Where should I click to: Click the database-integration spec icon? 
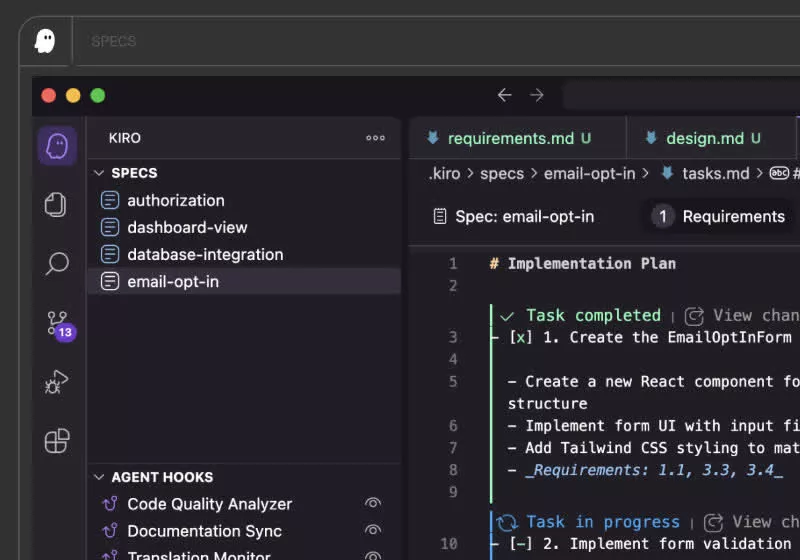click(x=110, y=254)
